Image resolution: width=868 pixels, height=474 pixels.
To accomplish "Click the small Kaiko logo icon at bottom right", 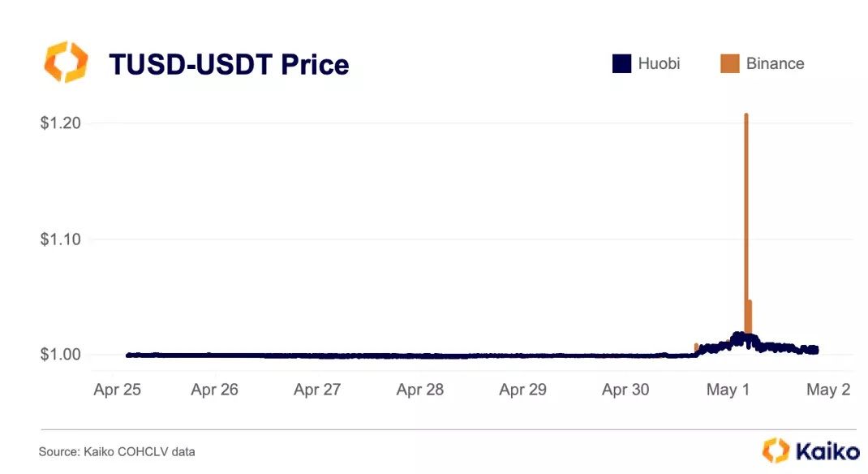I will (775, 450).
